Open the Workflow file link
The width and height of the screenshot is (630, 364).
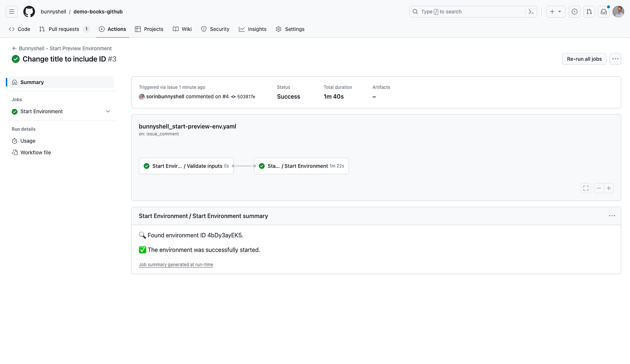[36, 153]
